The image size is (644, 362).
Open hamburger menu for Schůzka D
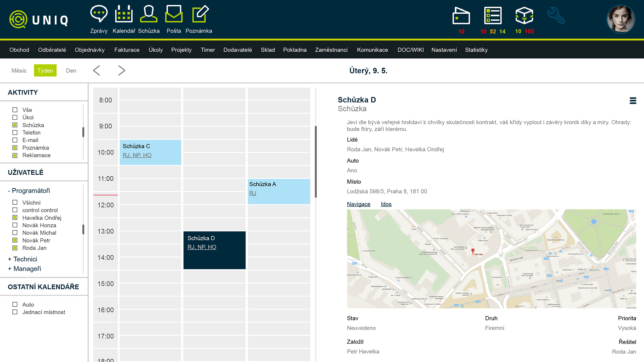click(x=633, y=101)
